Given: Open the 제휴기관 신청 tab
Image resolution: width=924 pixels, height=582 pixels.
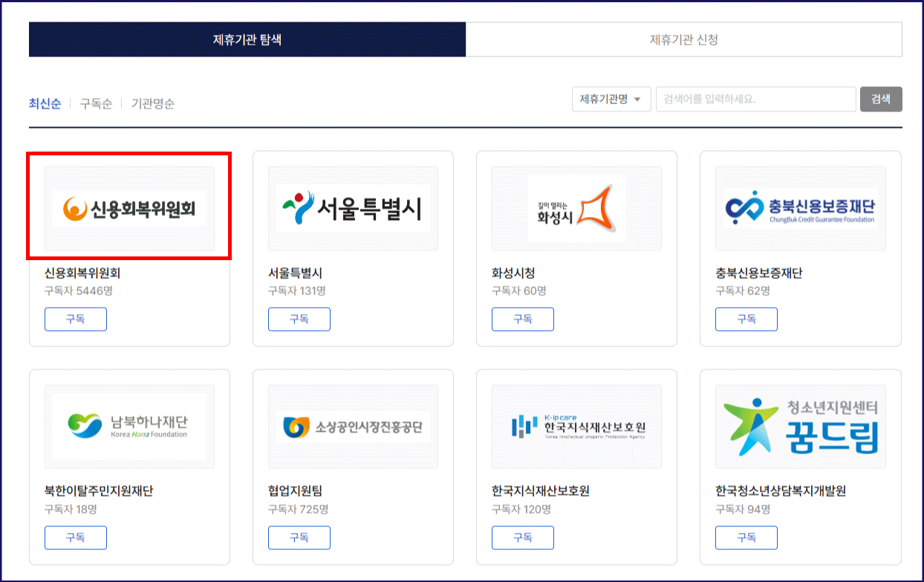Looking at the screenshot, I should pos(684,39).
